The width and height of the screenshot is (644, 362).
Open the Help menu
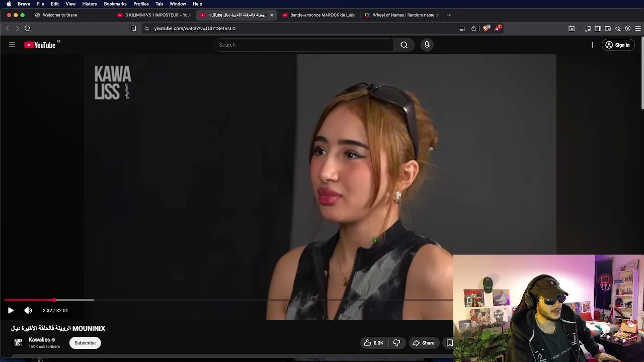point(197,4)
